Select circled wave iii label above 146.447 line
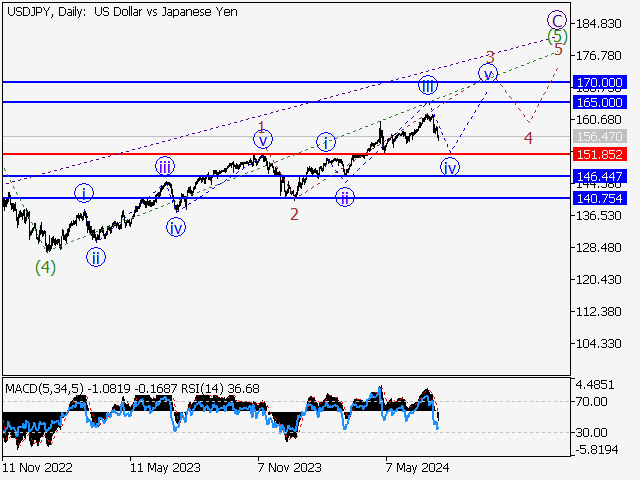This screenshot has width=640, height=480. [165, 166]
